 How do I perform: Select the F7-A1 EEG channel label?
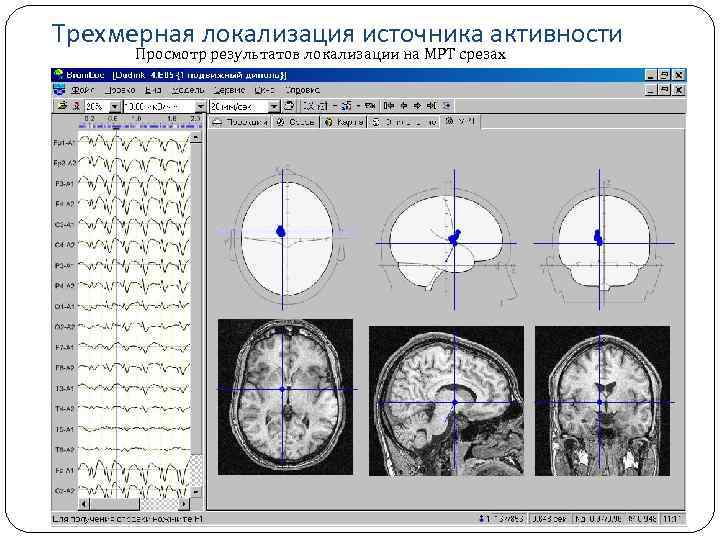pyautogui.click(x=64, y=348)
